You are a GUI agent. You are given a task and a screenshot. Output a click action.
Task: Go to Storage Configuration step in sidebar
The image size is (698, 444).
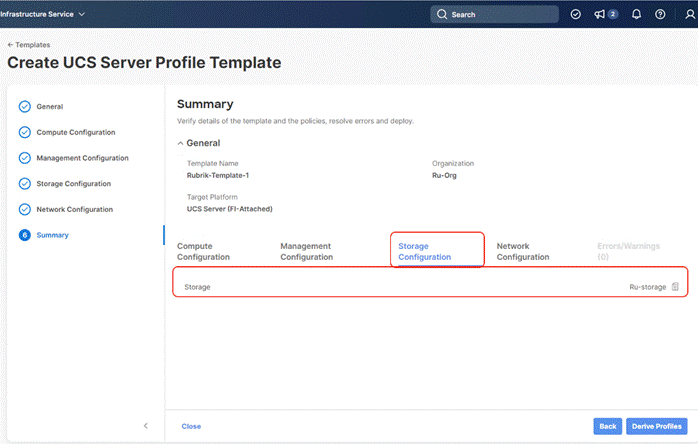(x=74, y=184)
